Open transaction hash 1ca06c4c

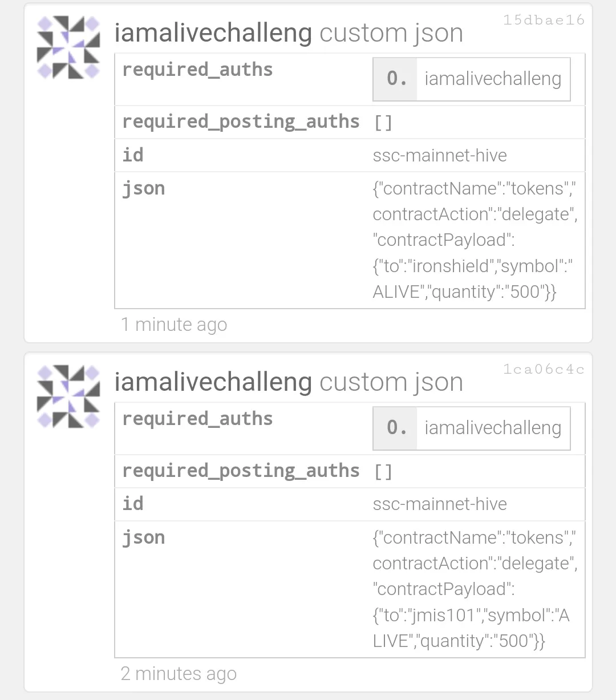click(544, 370)
